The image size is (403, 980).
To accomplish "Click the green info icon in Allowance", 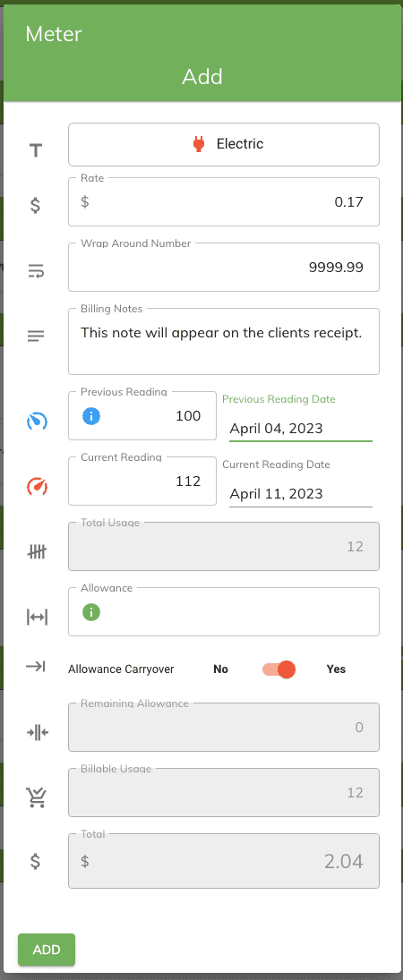I will (91, 612).
